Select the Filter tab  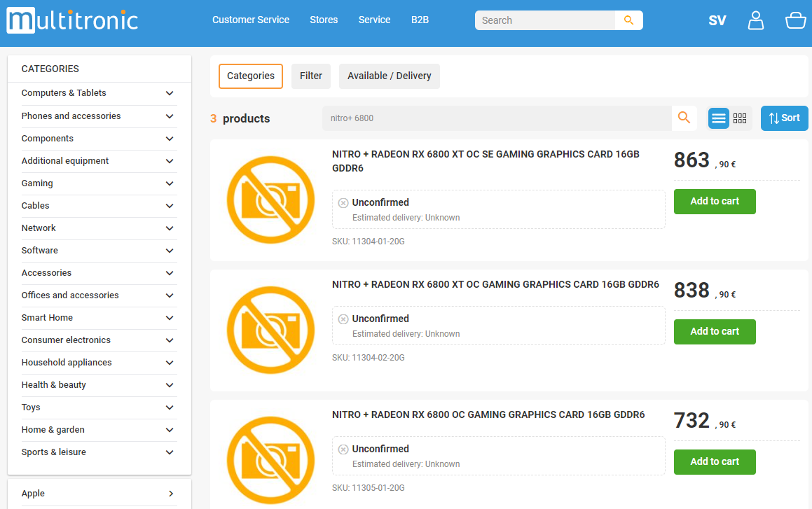[x=310, y=76]
